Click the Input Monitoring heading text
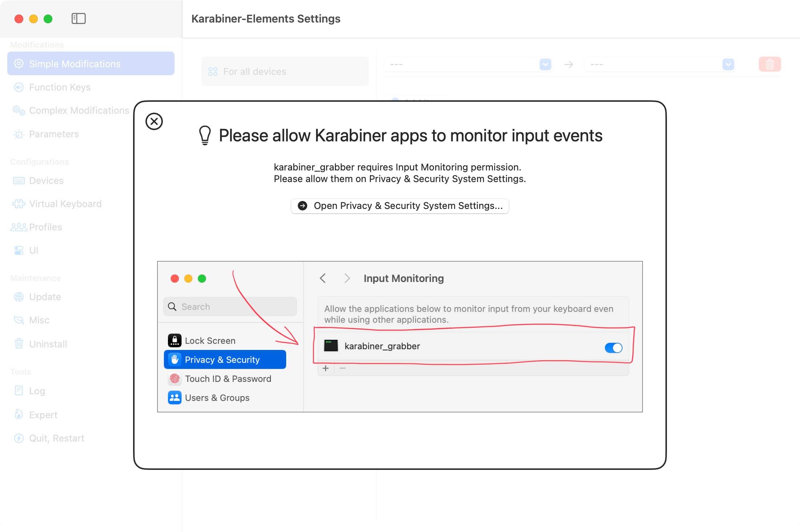 [404, 278]
